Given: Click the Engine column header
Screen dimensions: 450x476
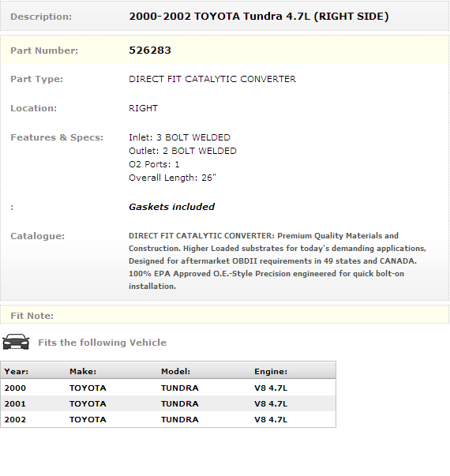Looking at the screenshot, I should (x=271, y=371).
